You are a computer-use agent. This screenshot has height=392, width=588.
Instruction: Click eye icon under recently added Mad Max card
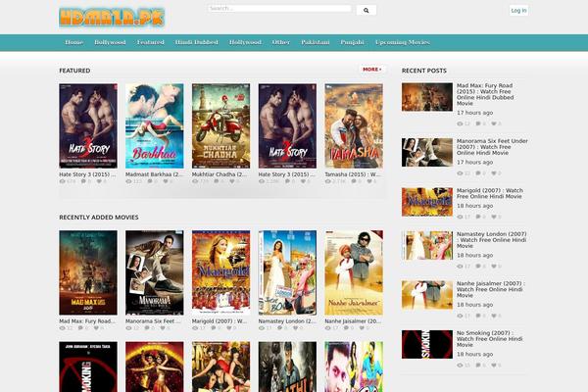tap(63, 328)
